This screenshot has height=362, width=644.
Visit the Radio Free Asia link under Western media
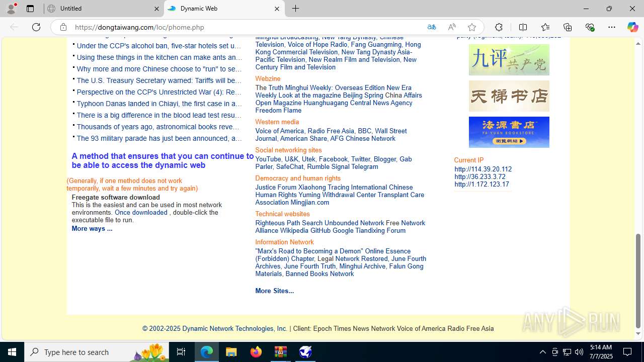point(331,131)
